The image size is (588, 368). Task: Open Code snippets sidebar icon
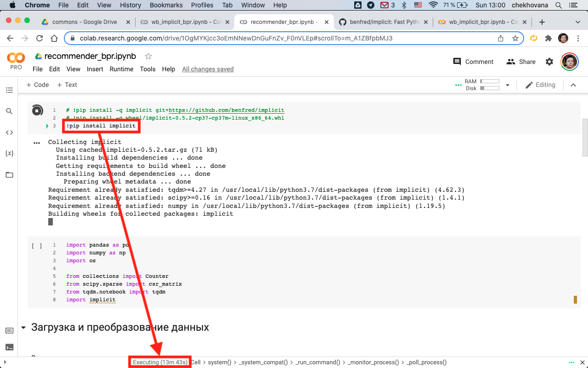point(9,132)
